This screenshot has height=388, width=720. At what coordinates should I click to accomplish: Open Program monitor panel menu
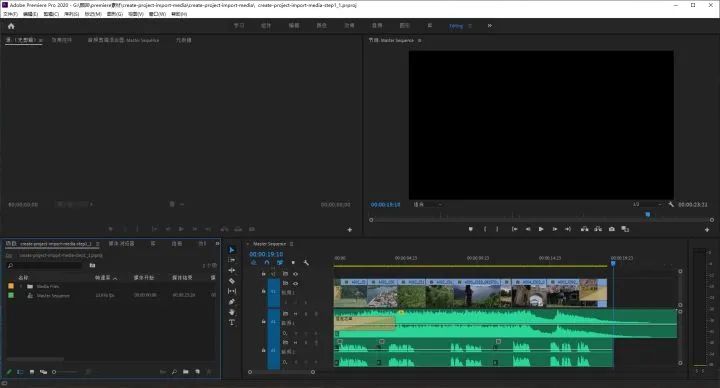coord(419,40)
